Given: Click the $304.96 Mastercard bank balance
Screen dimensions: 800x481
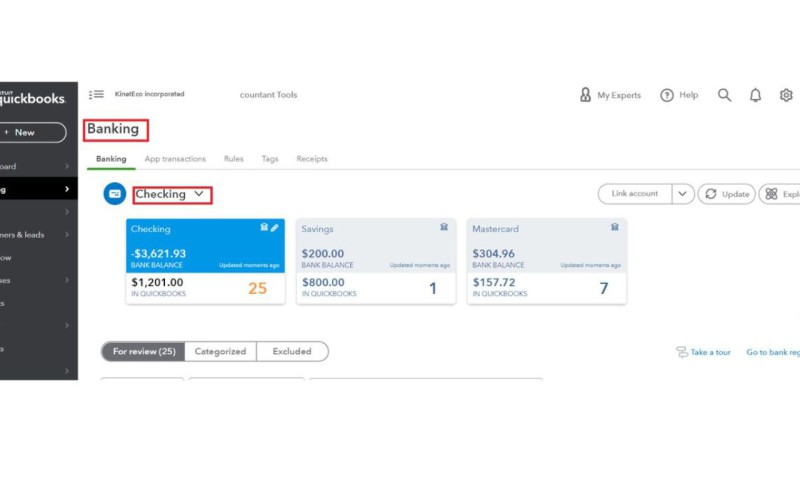Looking at the screenshot, I should [x=493, y=254].
